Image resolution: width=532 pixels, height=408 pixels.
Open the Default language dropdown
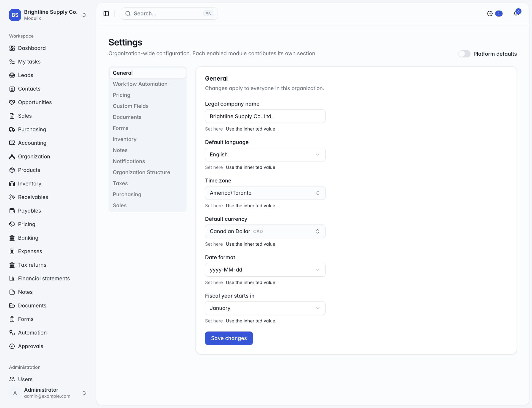(x=265, y=155)
